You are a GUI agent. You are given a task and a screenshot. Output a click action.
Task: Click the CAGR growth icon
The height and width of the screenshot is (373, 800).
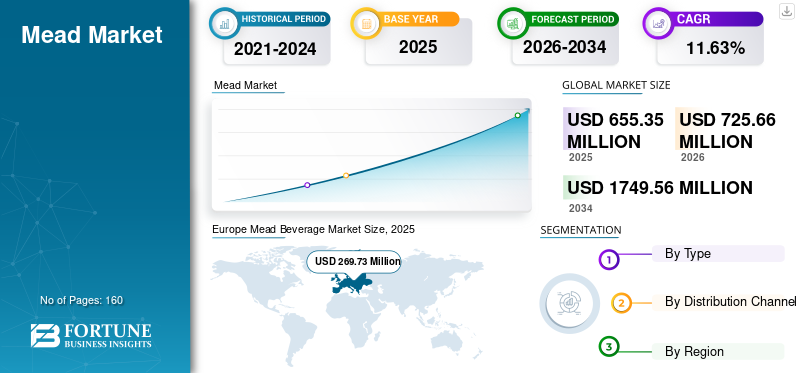(657, 23)
